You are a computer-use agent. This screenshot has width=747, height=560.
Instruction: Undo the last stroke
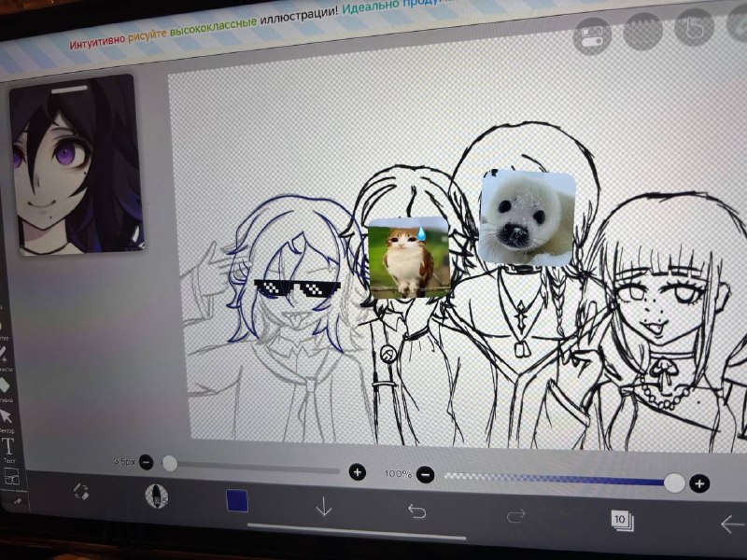coord(416,511)
